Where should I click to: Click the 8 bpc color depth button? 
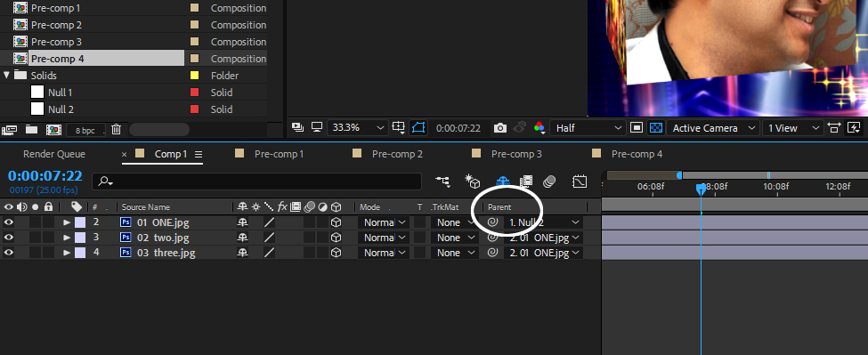85,130
